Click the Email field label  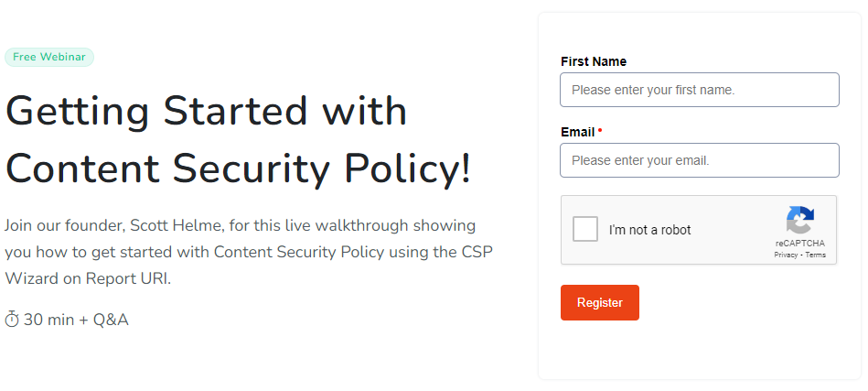point(577,132)
